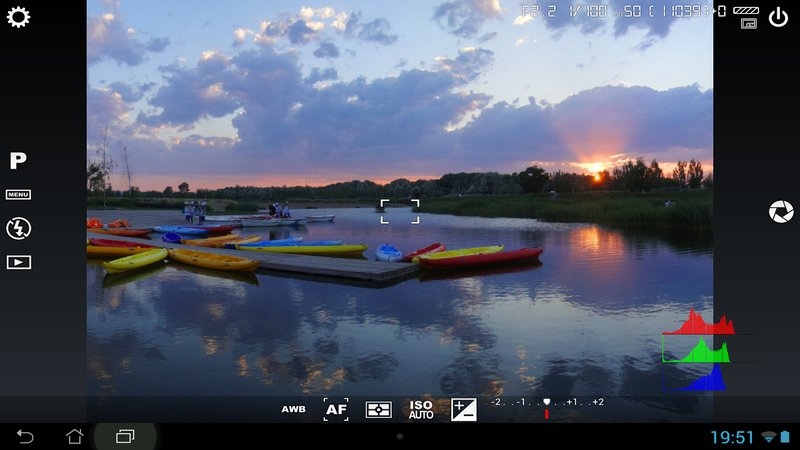Screen dimensions: 800x450
Task: Open the playback gallery icon
Action: [x=18, y=262]
